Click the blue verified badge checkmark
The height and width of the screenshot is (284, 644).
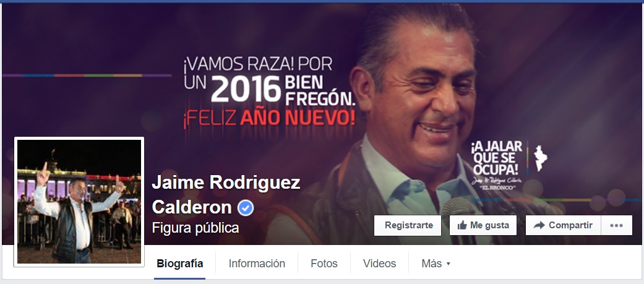click(245, 209)
